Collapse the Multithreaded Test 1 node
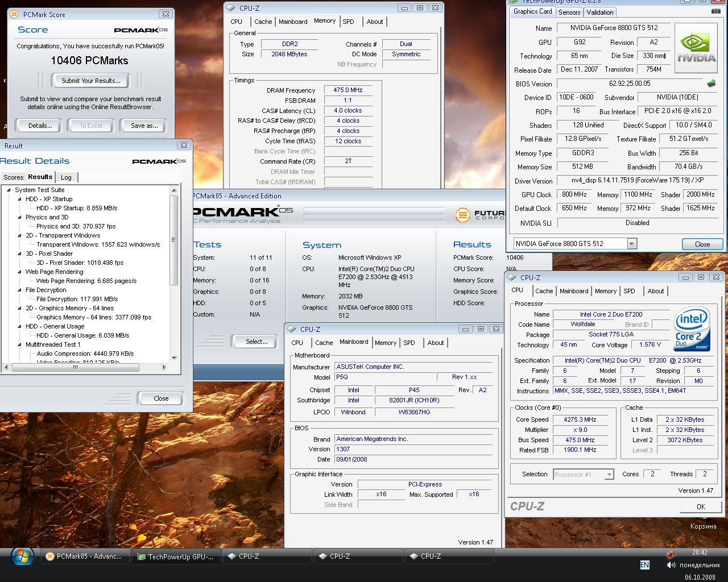Image resolution: width=728 pixels, height=582 pixels. pos(19,344)
